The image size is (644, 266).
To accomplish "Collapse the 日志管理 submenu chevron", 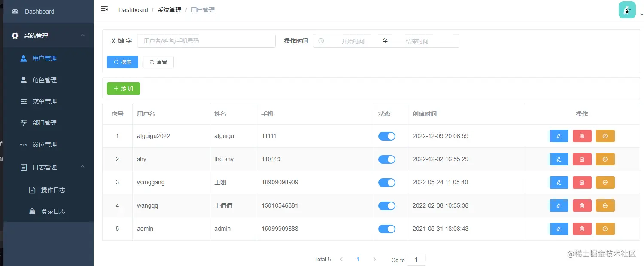I will tap(83, 167).
